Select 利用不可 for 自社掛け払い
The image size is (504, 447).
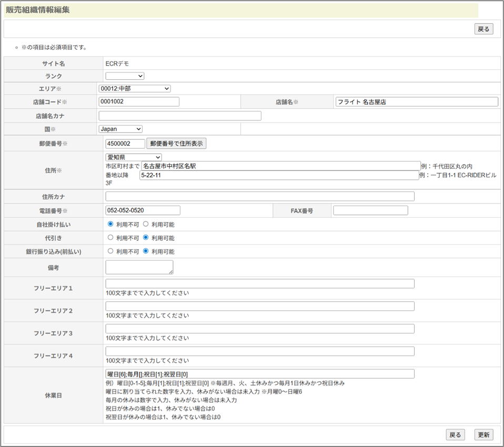(110, 224)
